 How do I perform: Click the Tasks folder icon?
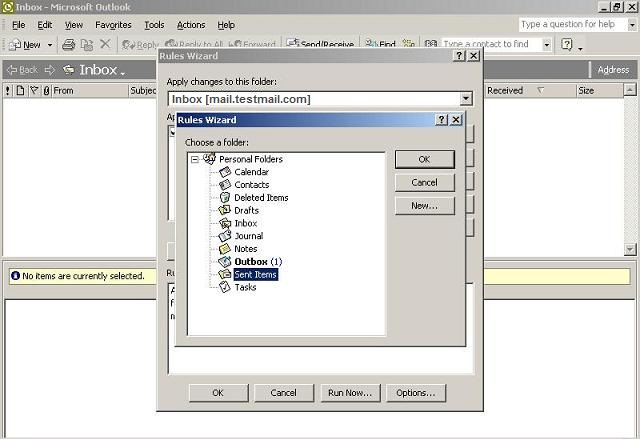[x=225, y=287]
